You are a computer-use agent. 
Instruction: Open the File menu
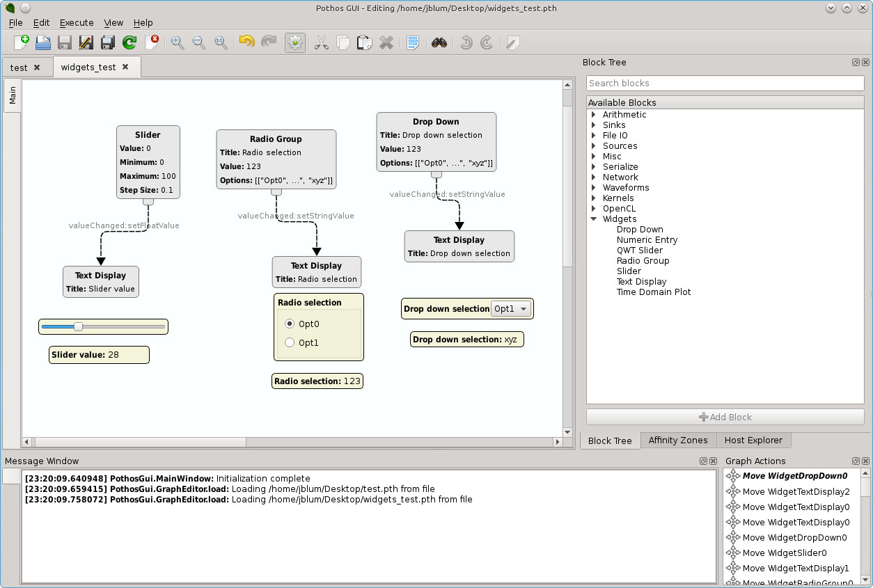point(16,23)
